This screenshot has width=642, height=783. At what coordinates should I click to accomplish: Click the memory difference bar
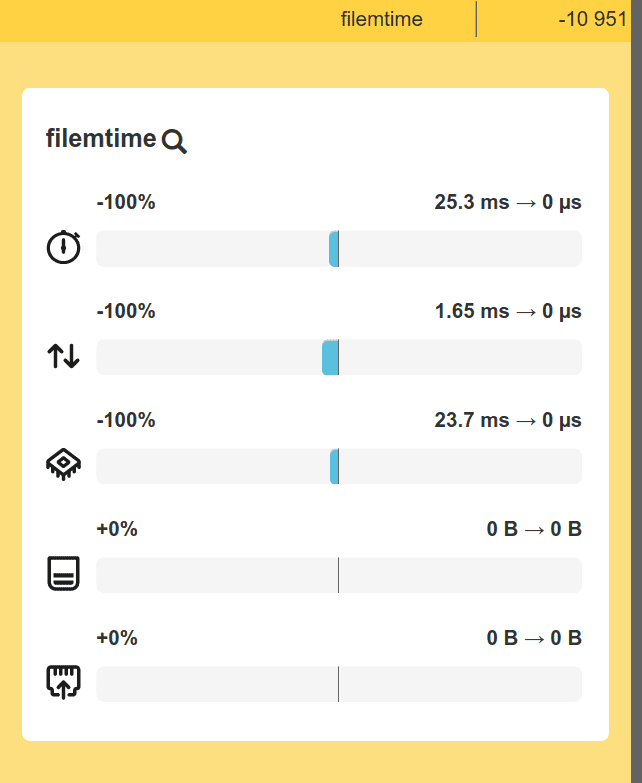tap(338, 575)
